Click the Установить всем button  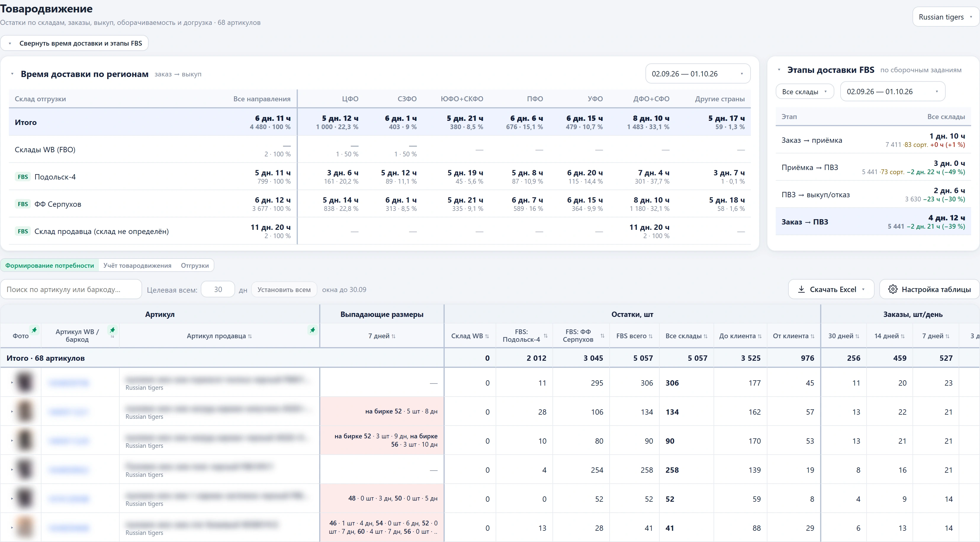pos(284,290)
